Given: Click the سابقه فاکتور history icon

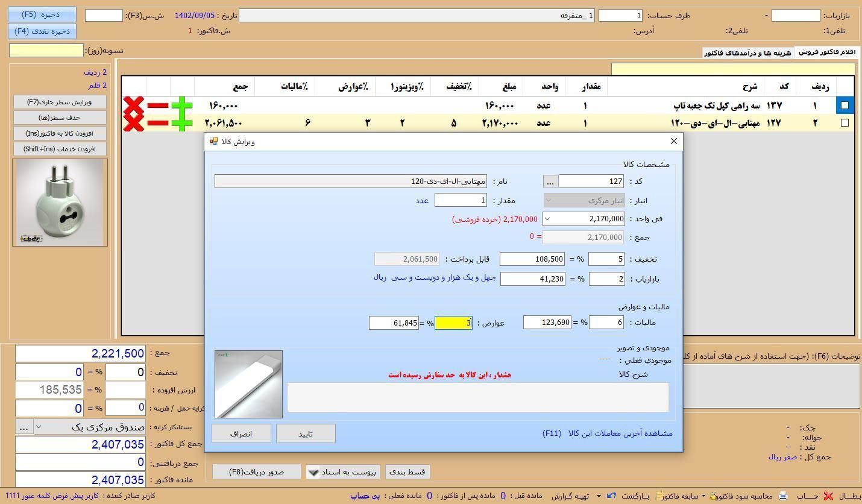Looking at the screenshot, I should tap(659, 496).
